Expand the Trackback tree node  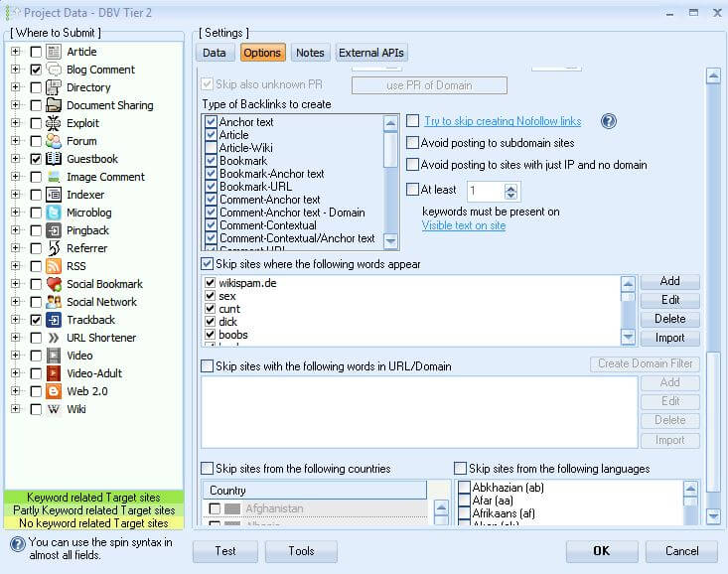[x=15, y=320]
